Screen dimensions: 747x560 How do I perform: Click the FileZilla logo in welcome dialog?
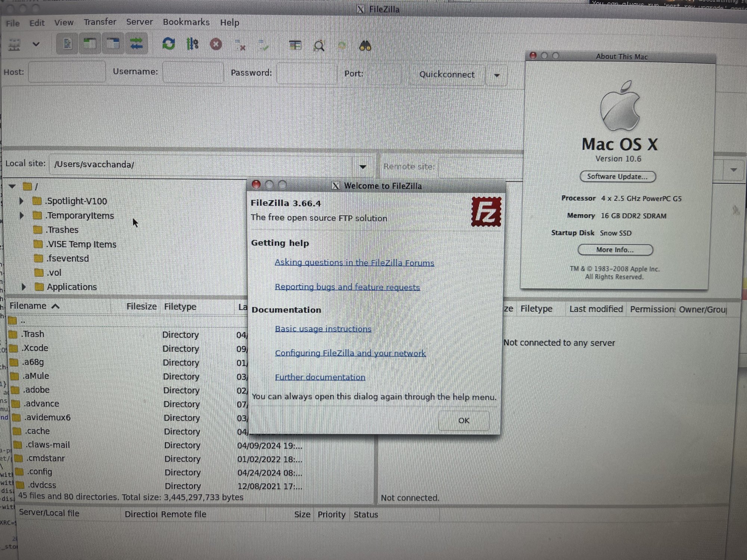coord(486,212)
